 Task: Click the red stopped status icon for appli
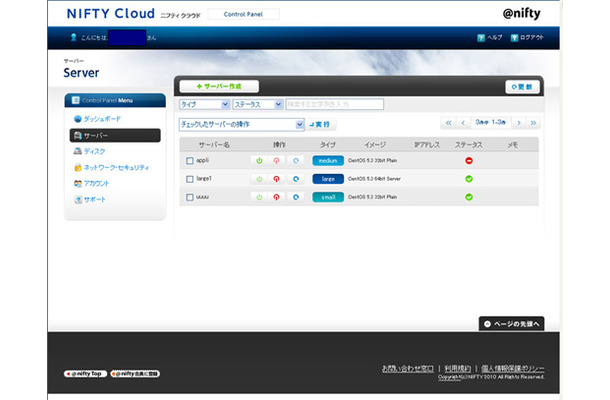pyautogui.click(x=469, y=161)
